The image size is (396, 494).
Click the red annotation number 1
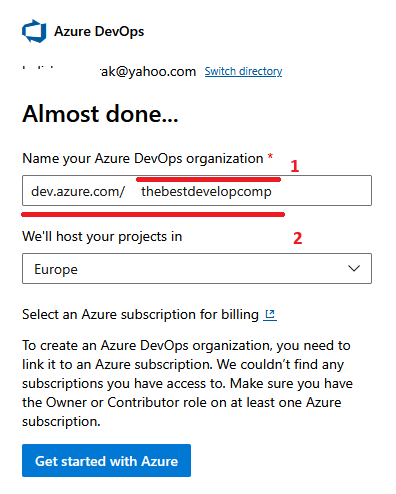click(295, 166)
